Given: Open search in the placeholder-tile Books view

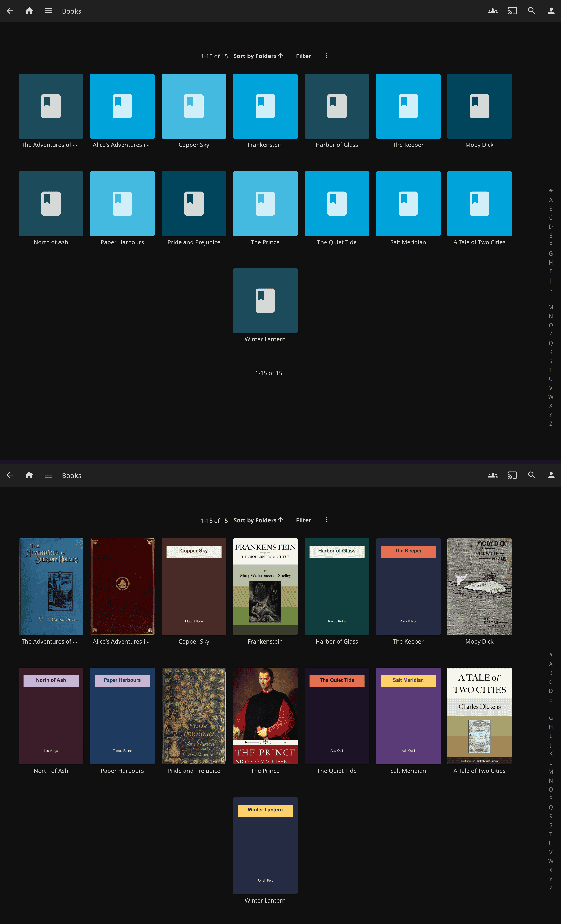Looking at the screenshot, I should click(532, 11).
